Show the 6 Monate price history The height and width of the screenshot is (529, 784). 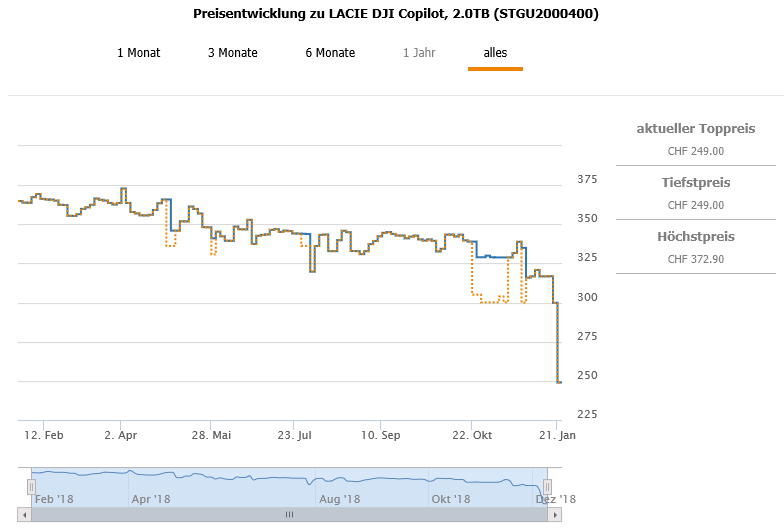click(330, 53)
